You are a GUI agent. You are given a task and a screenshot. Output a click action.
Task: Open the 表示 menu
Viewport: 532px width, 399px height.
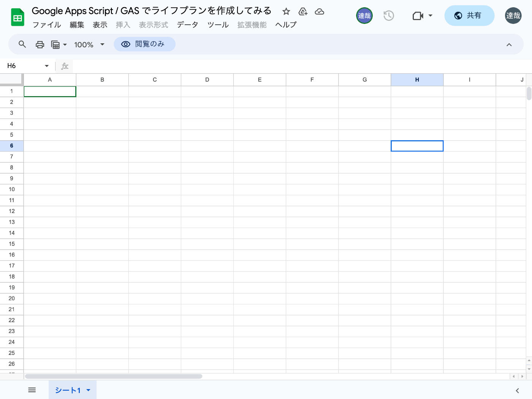[100, 25]
